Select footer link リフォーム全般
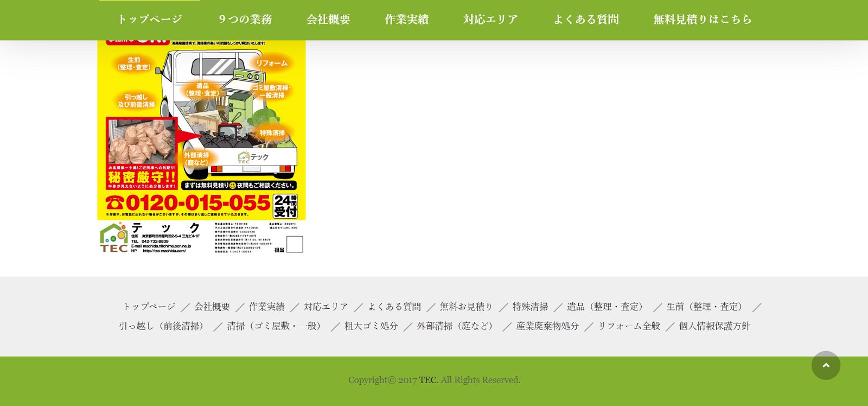Image resolution: width=868 pixels, height=406 pixels. (x=629, y=326)
